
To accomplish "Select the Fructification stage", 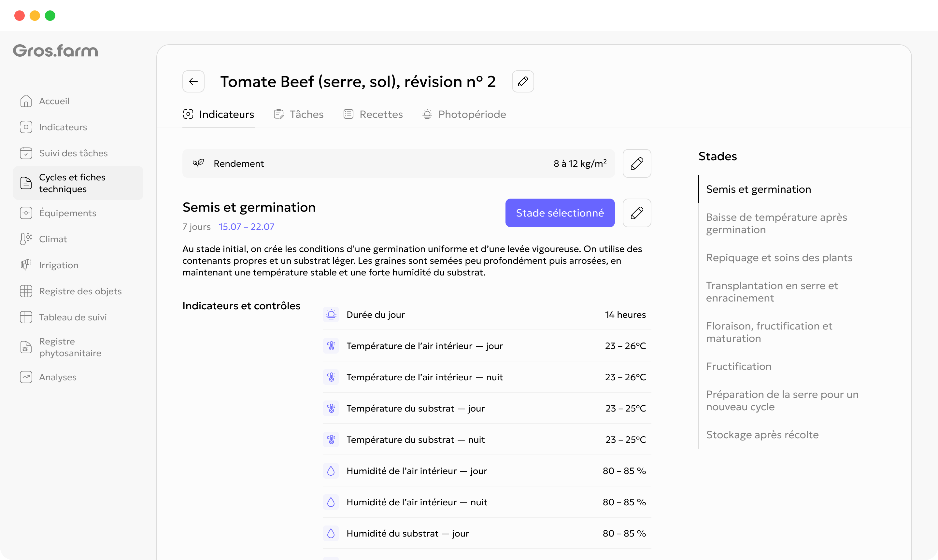I will 739,366.
